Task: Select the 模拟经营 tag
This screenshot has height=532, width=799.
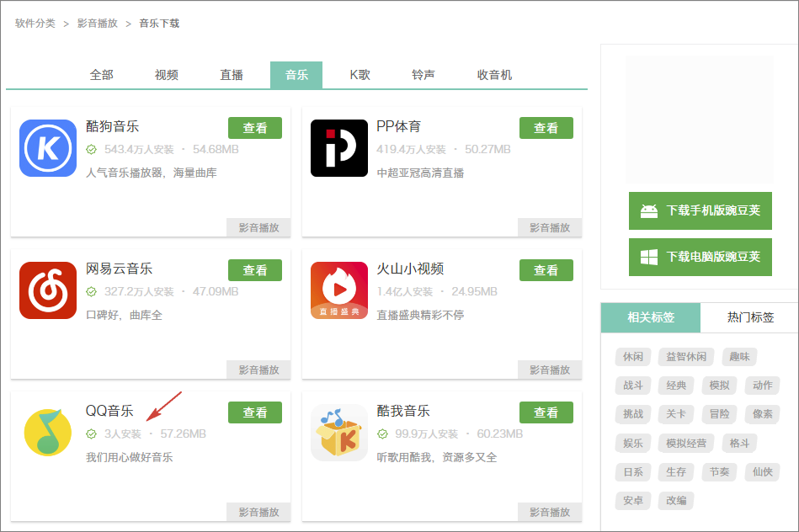Action: pyautogui.click(x=686, y=444)
